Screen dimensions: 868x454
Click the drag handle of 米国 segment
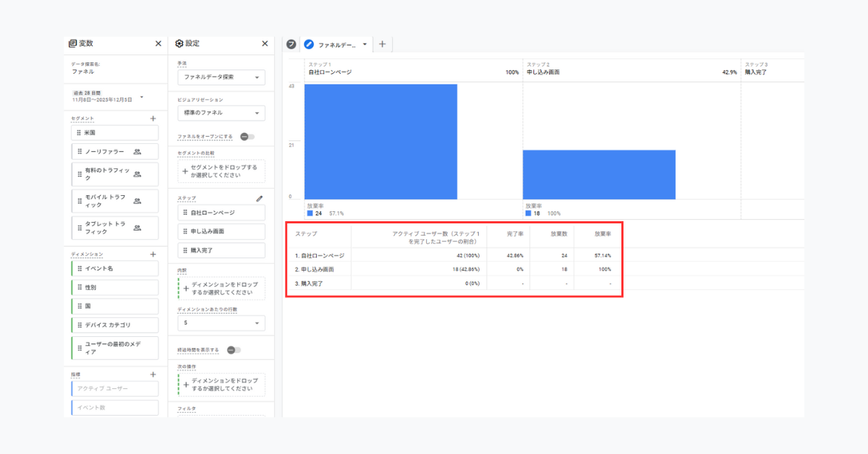click(x=79, y=133)
